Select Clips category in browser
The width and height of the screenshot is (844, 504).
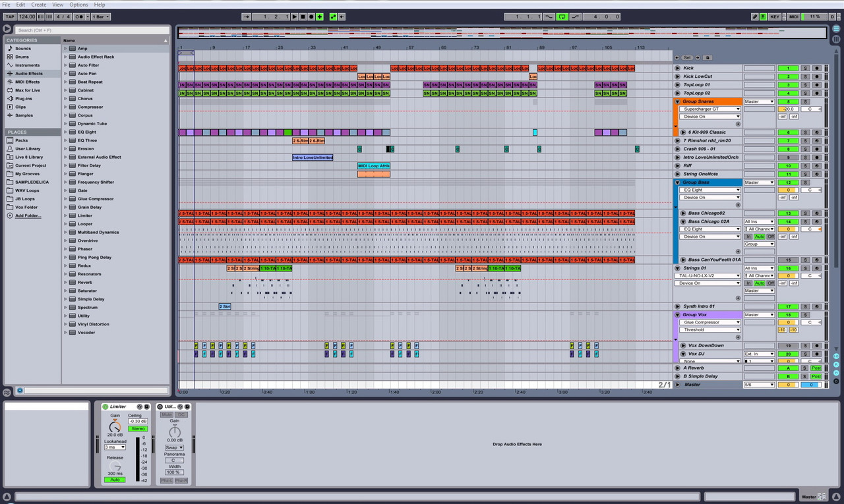point(20,107)
